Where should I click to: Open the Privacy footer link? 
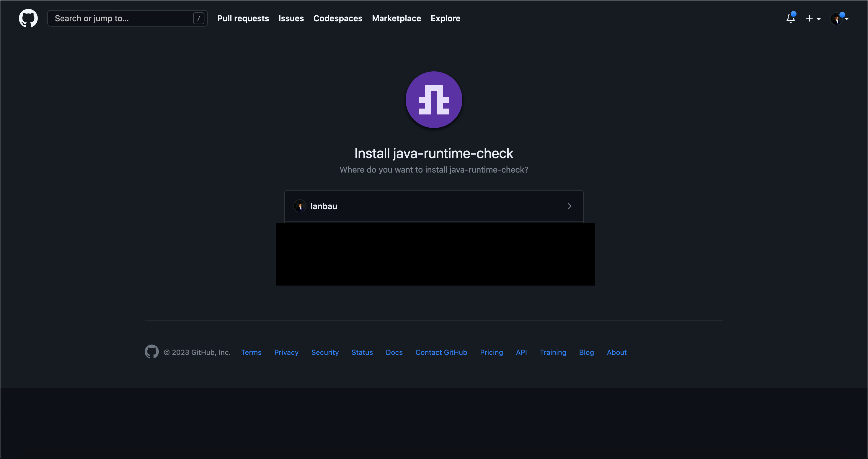click(286, 352)
